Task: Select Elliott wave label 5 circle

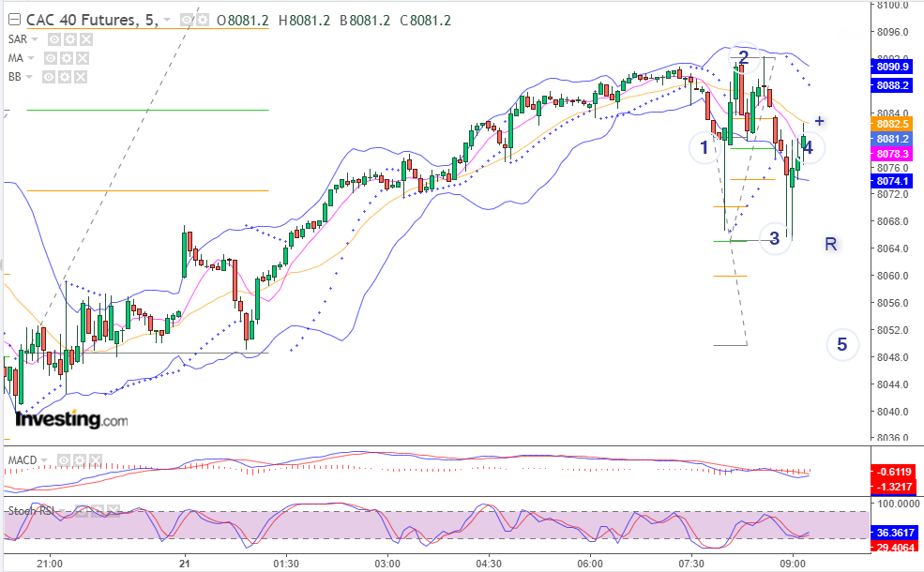Action: point(842,344)
